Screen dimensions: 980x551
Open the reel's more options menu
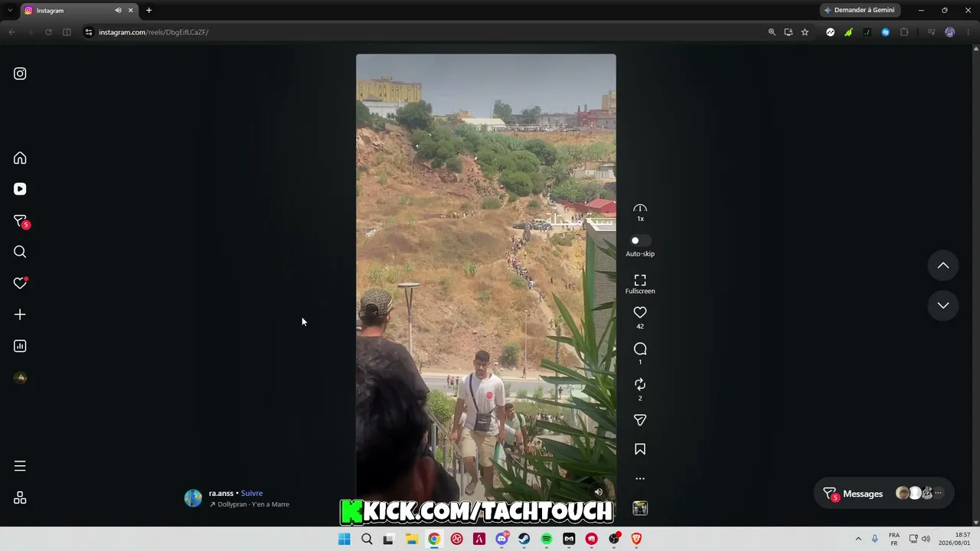[x=640, y=478]
